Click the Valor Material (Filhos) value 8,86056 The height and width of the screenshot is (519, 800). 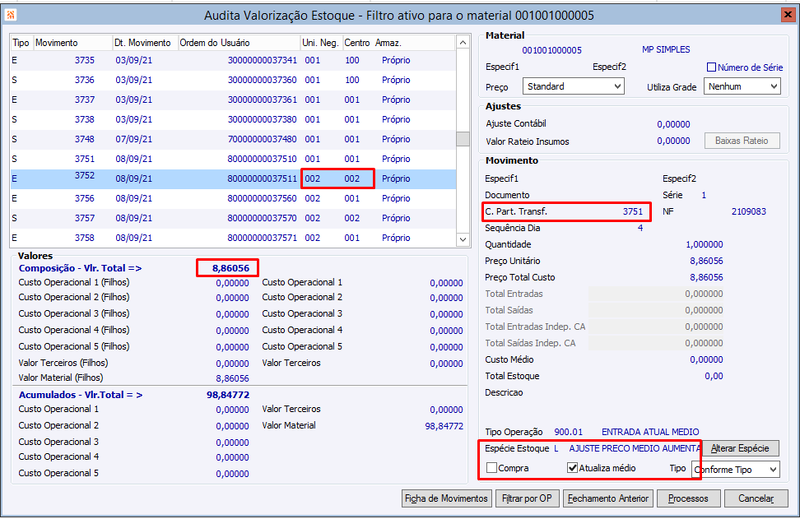pos(232,378)
